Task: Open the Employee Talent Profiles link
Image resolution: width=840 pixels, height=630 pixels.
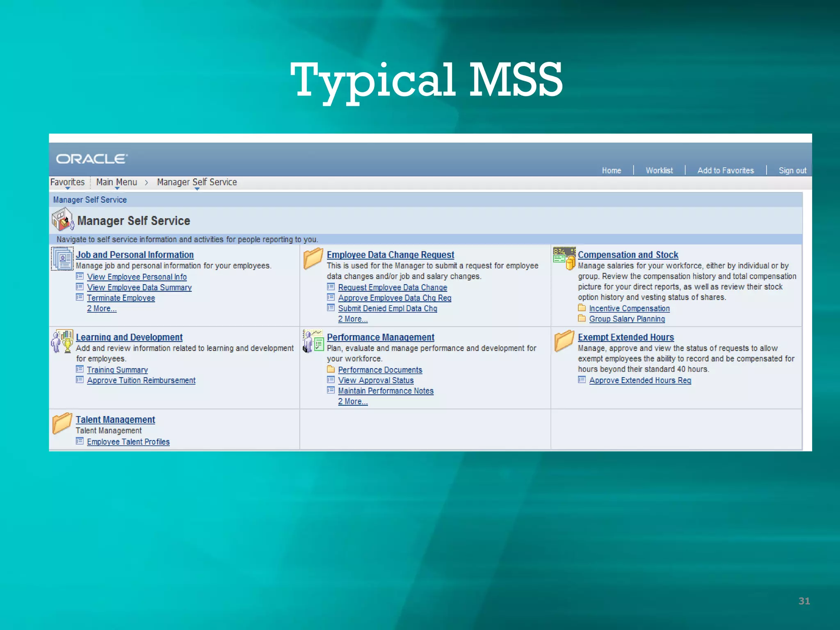Action: coord(128,442)
